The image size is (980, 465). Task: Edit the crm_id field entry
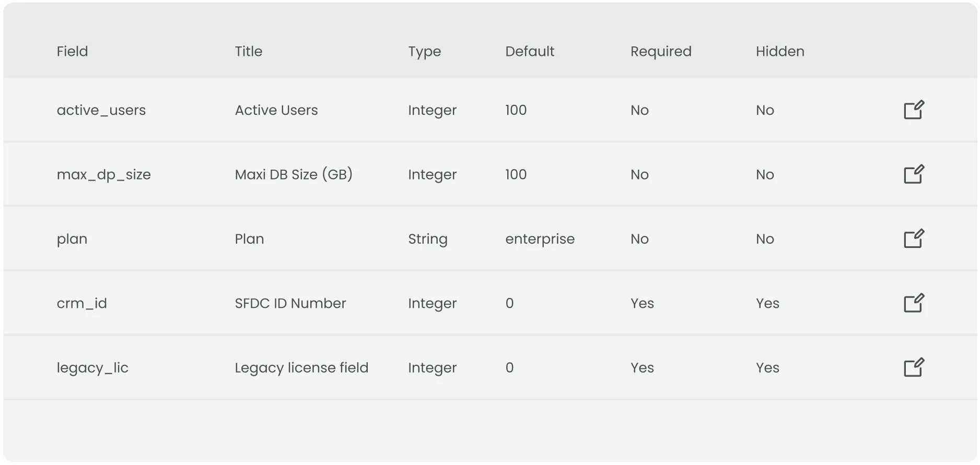(914, 303)
